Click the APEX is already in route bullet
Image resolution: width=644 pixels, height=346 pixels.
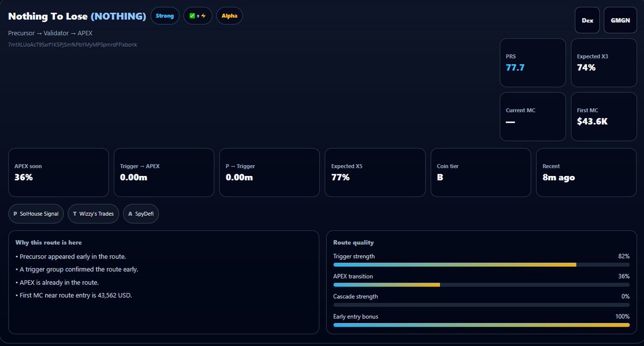[57, 282]
